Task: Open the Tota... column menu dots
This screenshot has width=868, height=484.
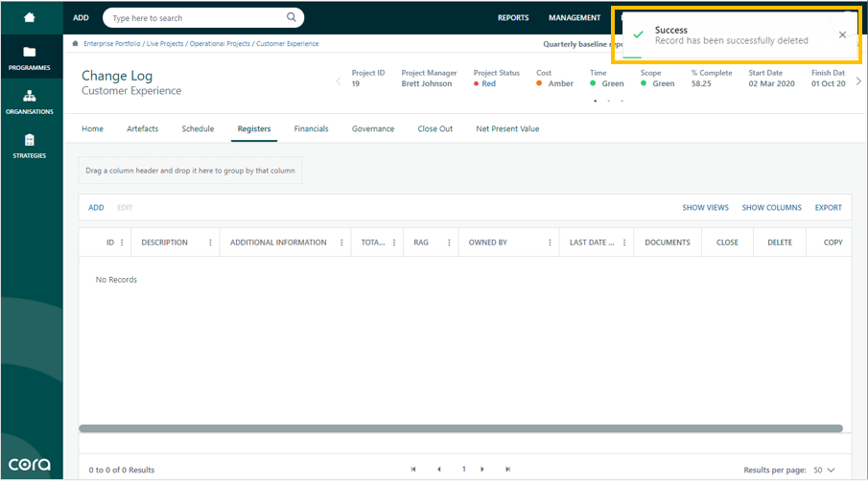Action: tap(394, 242)
